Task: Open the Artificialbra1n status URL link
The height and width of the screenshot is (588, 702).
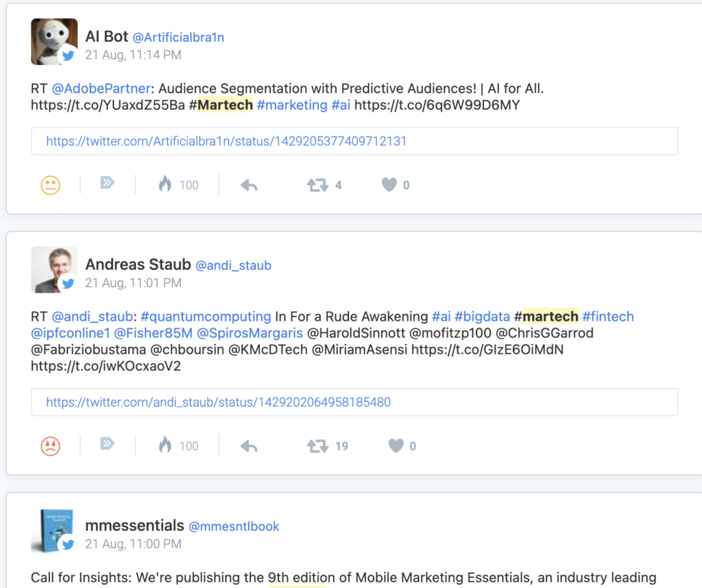Action: coord(226,141)
